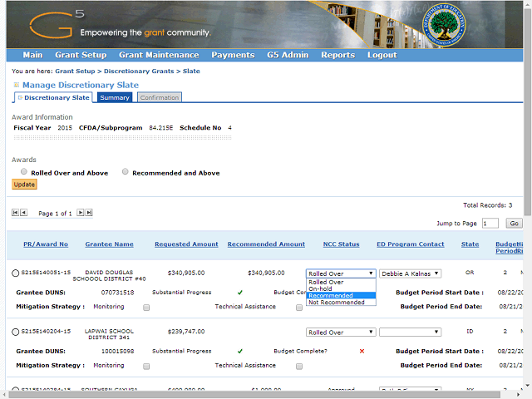Open the Grant Maintenance menu

[x=159, y=55]
